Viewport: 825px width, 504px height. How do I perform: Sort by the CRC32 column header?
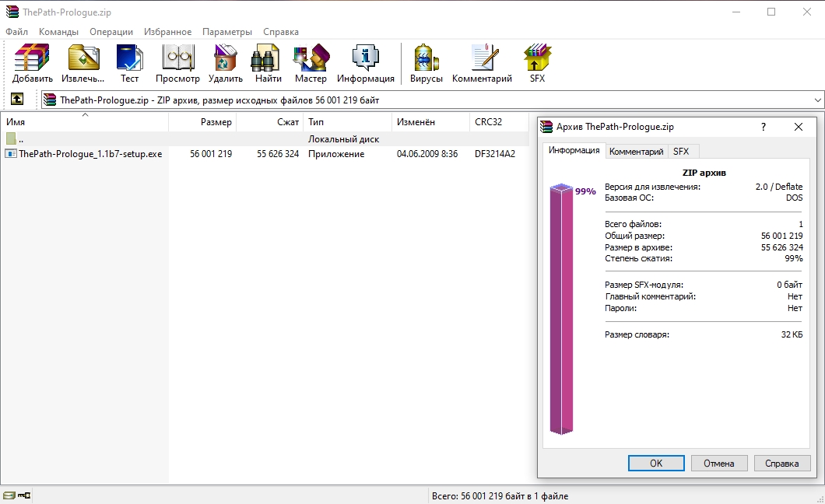(499, 122)
